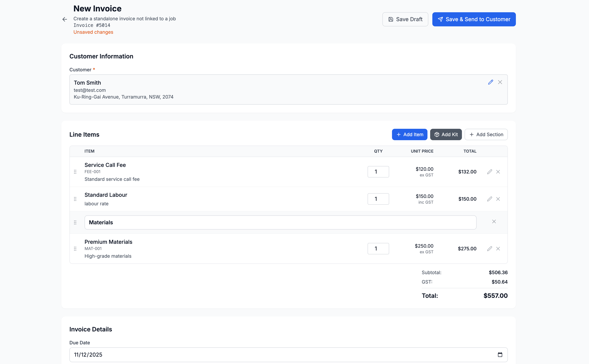Add a new section with Add Section

[486, 134]
